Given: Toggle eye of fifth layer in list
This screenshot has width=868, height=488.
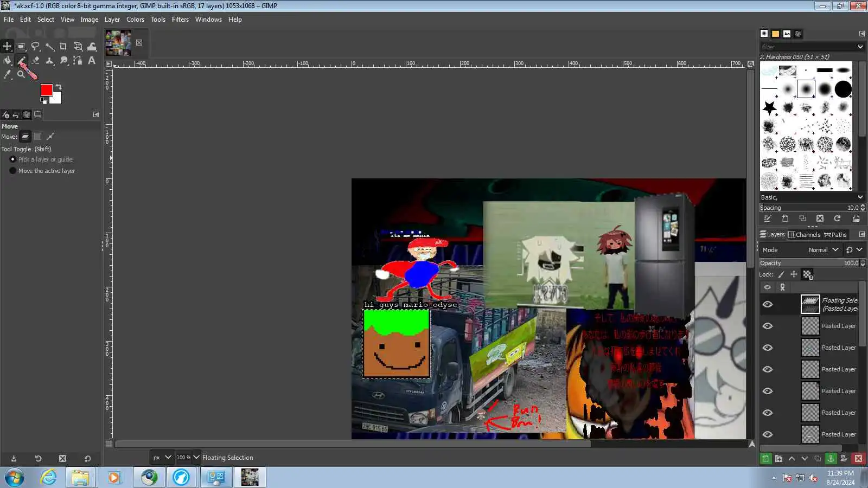Looking at the screenshot, I should click(768, 391).
